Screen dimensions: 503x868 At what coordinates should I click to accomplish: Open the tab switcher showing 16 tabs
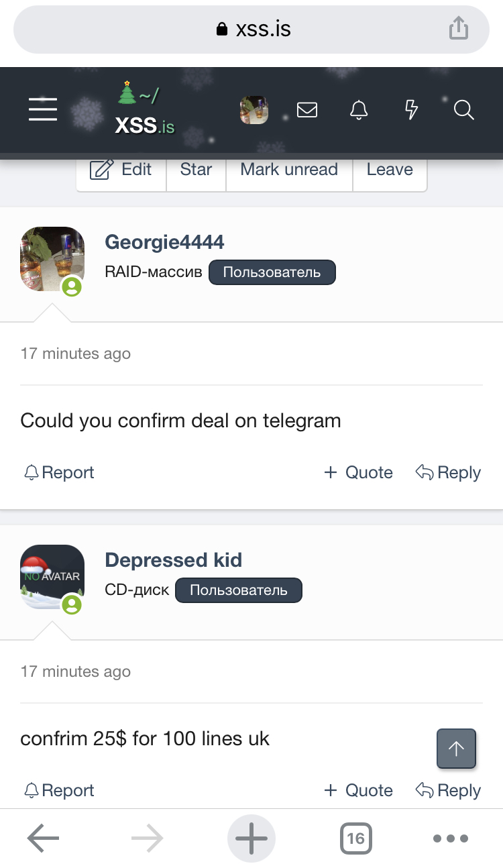coord(356,838)
